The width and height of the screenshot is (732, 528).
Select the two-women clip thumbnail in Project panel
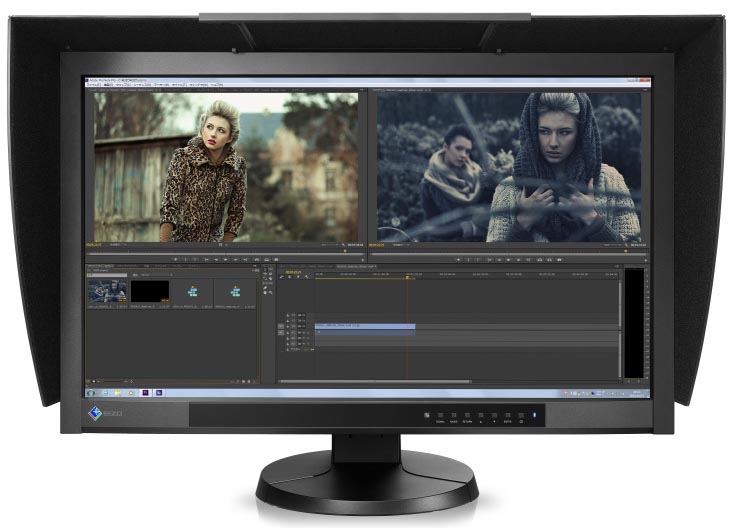point(107,291)
